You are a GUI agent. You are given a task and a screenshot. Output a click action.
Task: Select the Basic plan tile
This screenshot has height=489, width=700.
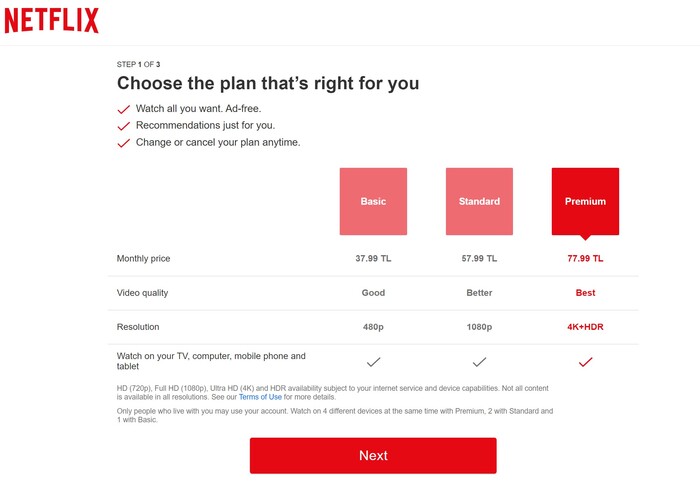coord(373,201)
